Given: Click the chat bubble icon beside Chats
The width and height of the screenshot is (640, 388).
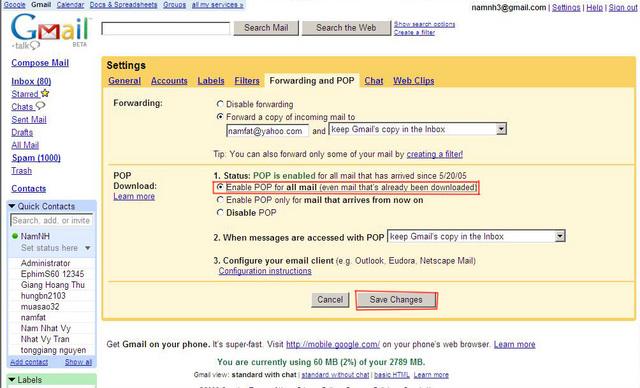Looking at the screenshot, I should (40, 106).
